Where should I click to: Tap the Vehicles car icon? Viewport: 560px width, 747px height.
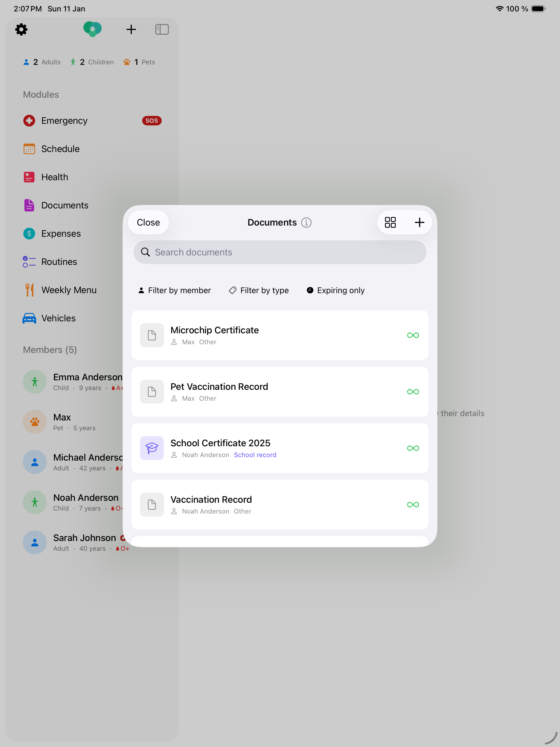(29, 318)
